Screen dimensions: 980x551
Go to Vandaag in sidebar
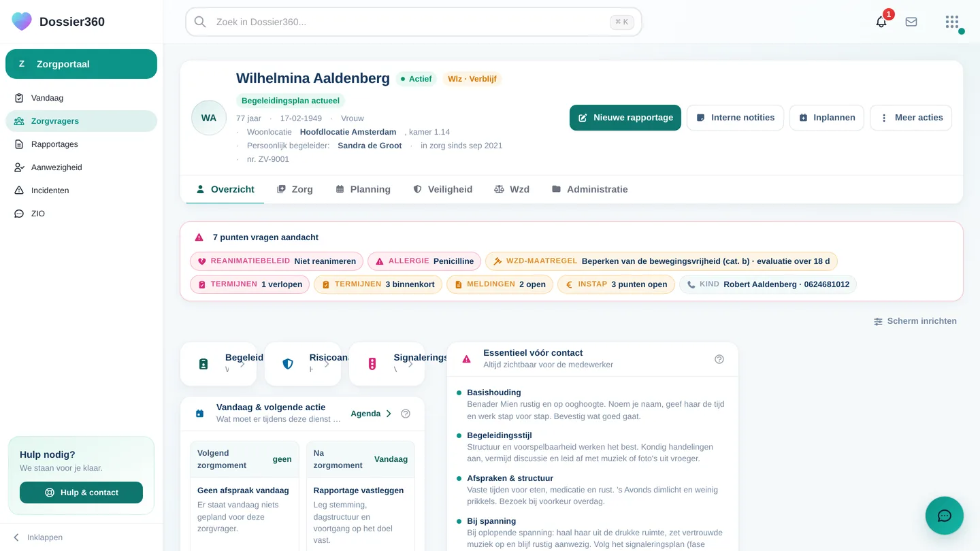coord(81,98)
